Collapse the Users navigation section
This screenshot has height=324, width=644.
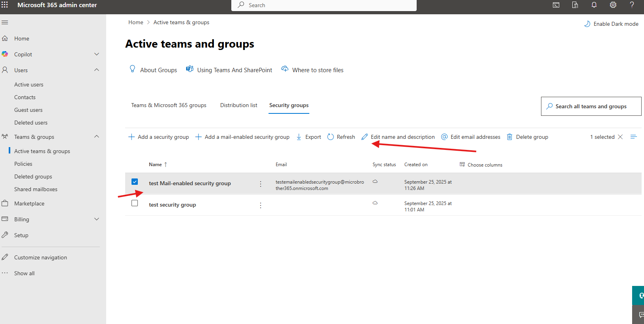point(97,70)
